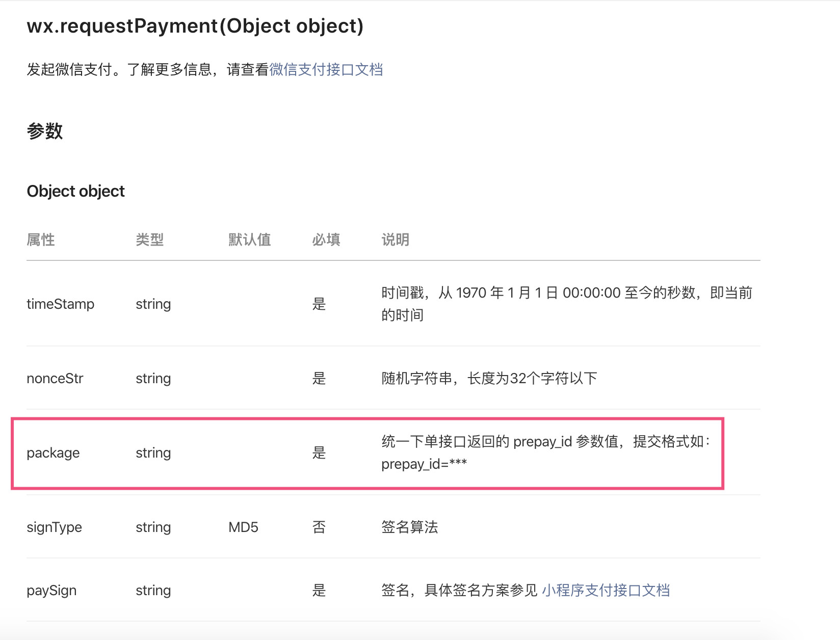
Task: Click the 属性 column header
Action: [41, 239]
